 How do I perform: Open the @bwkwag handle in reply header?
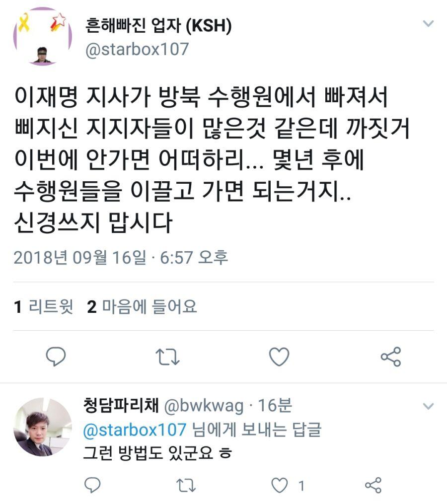click(x=204, y=406)
